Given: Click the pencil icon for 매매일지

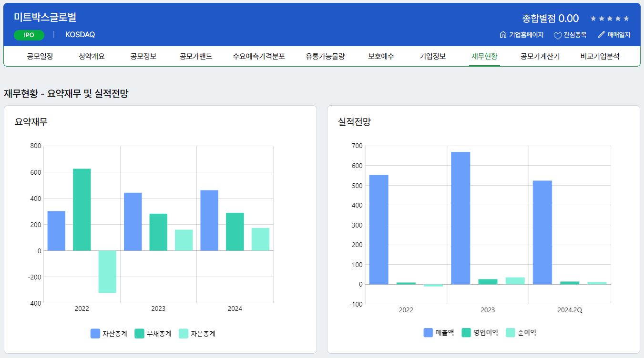Looking at the screenshot, I should click(601, 35).
